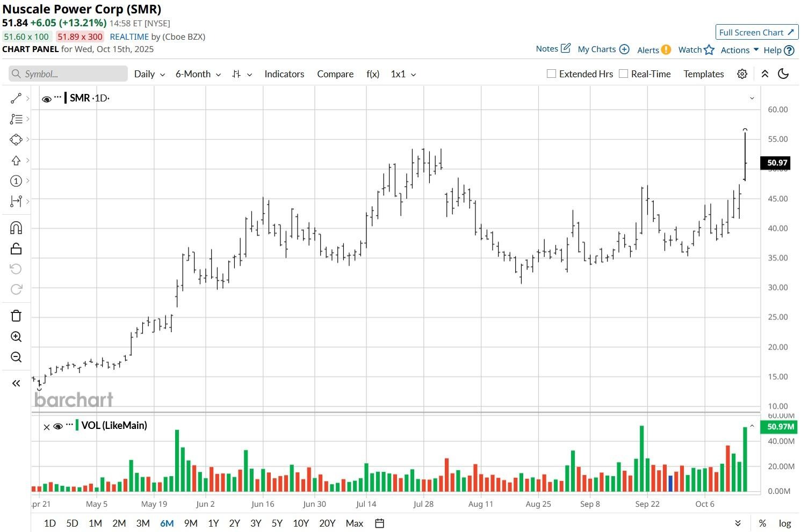Open chart settings gear
This screenshot has height=532, width=801.
coord(742,74)
